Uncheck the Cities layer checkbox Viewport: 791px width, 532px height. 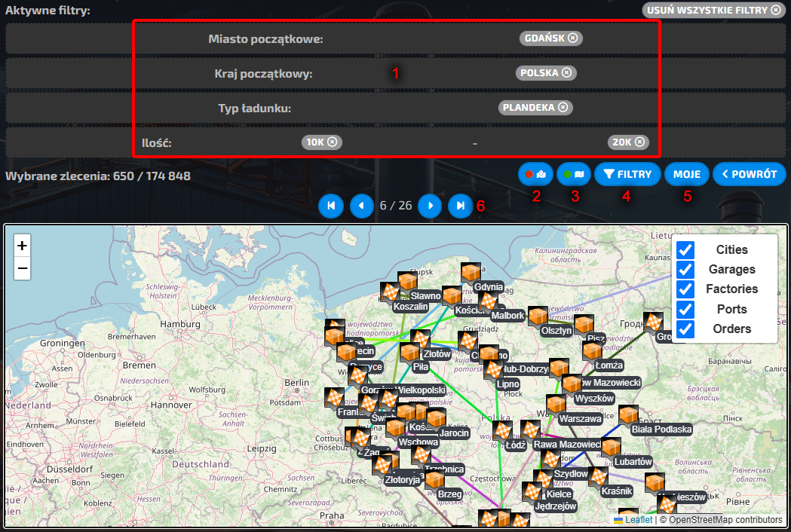(685, 249)
